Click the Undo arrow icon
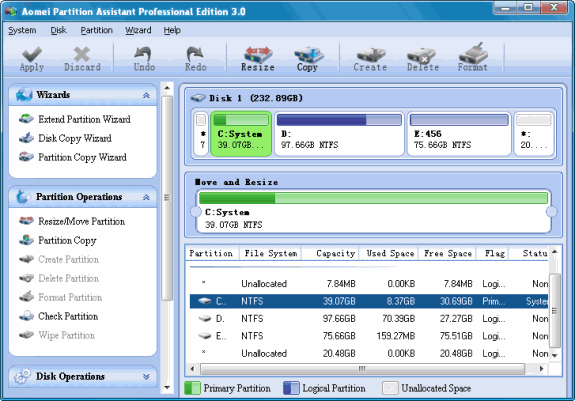The image size is (575, 401). (x=143, y=54)
